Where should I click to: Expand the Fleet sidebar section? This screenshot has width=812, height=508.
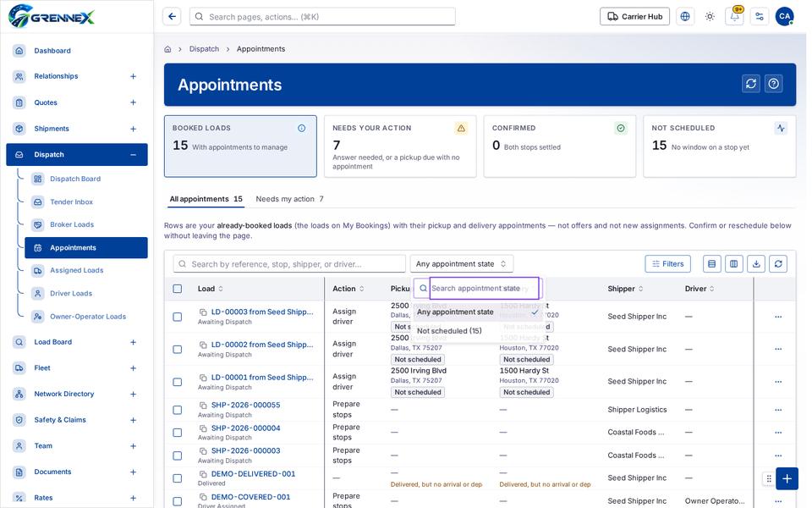point(133,368)
